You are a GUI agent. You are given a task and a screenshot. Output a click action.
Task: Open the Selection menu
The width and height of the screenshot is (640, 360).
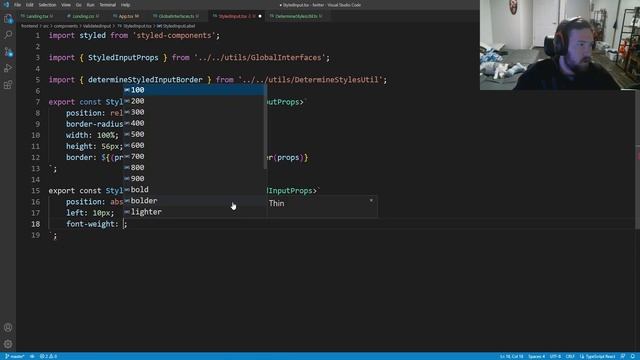pyautogui.click(x=47, y=5)
